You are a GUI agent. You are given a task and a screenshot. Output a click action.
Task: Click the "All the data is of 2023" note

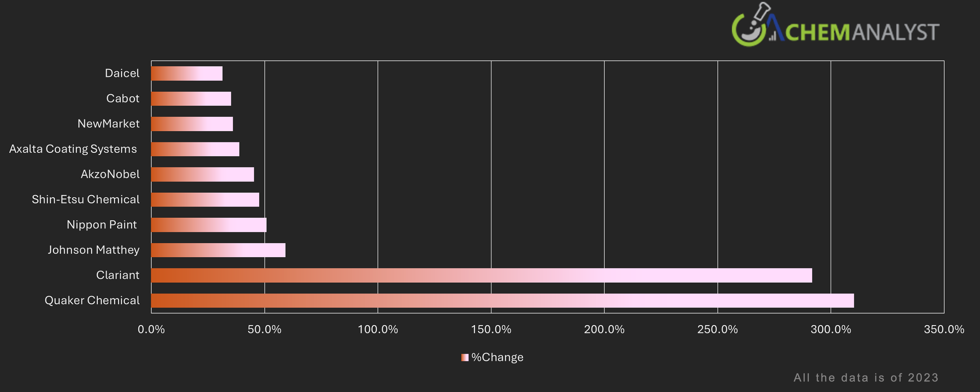click(x=866, y=377)
